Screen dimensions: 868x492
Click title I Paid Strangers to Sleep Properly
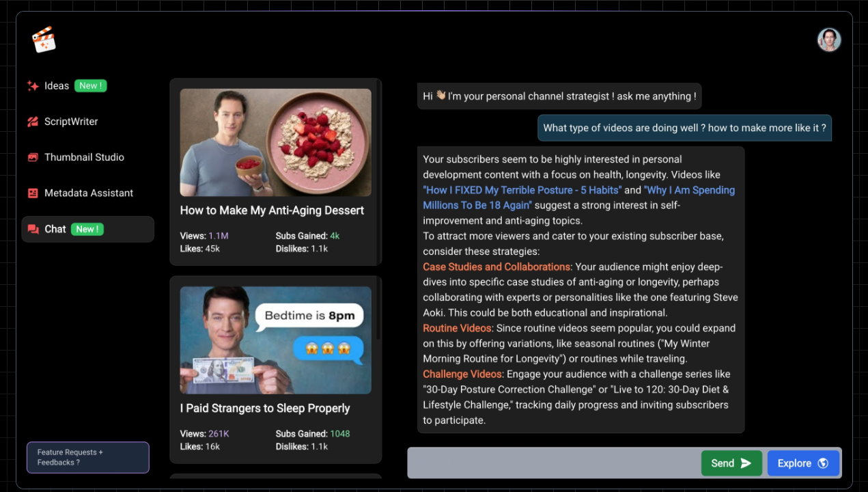[x=265, y=408]
